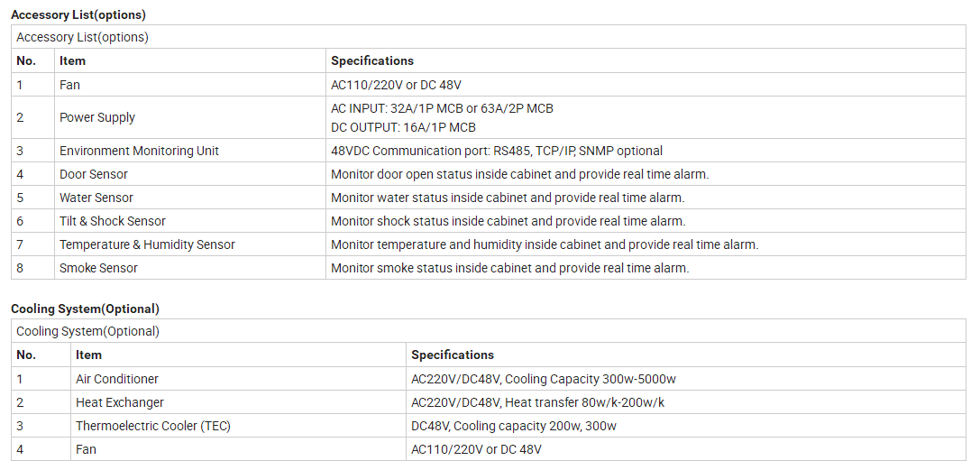Select the 'Door Sensor' item cell

94,174
